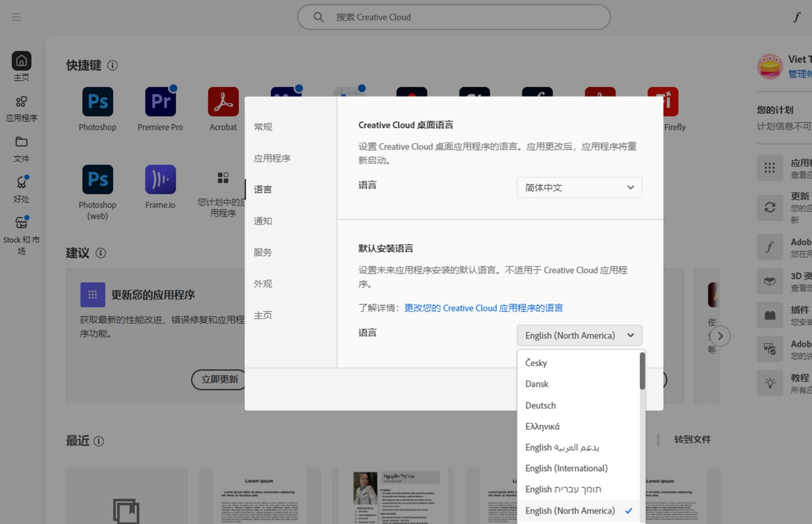Click 立即更新 button
The height and width of the screenshot is (524, 812).
tap(219, 379)
